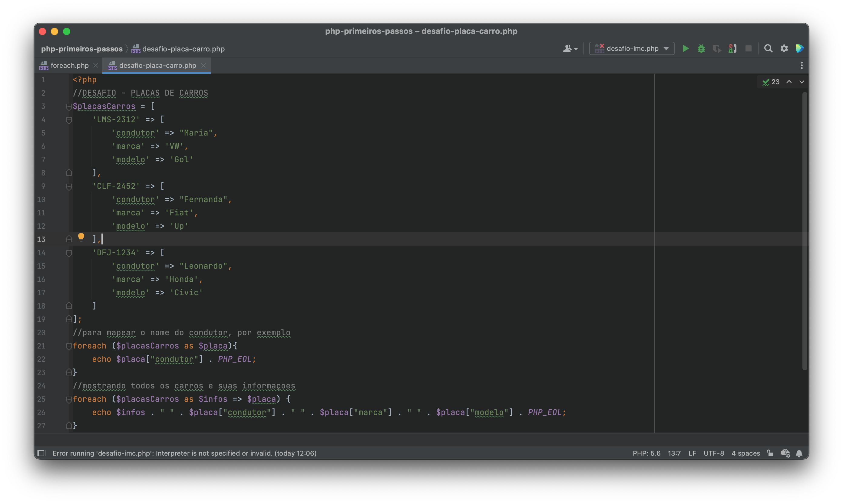The image size is (843, 504).
Task: Click fold end marker at line 8
Action: tap(69, 173)
